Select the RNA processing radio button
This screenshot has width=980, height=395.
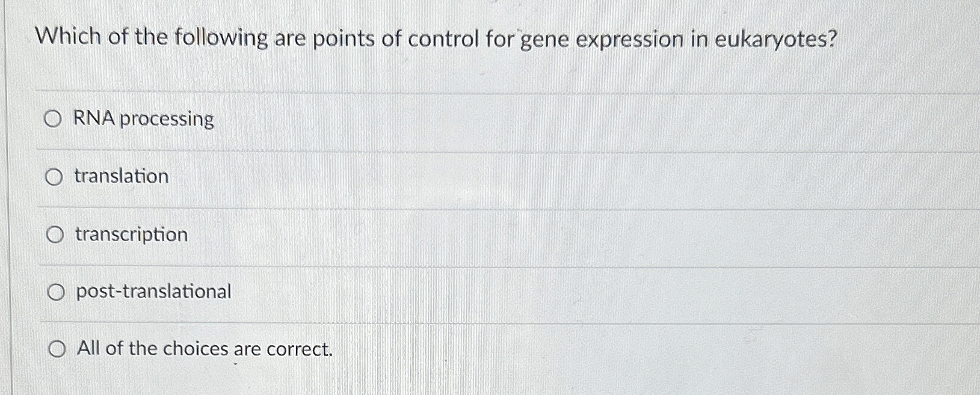[55, 119]
